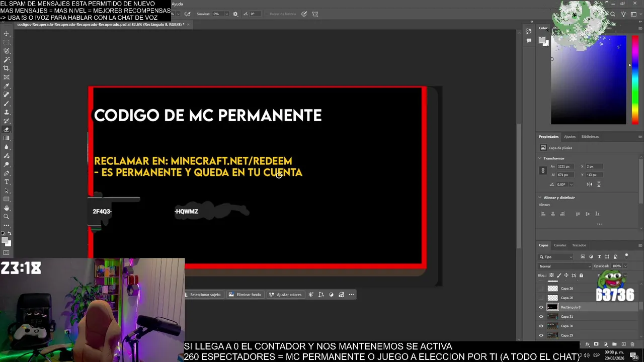This screenshot has height=362, width=644.
Task: Select the Clone Stamp tool
Action: (x=7, y=112)
